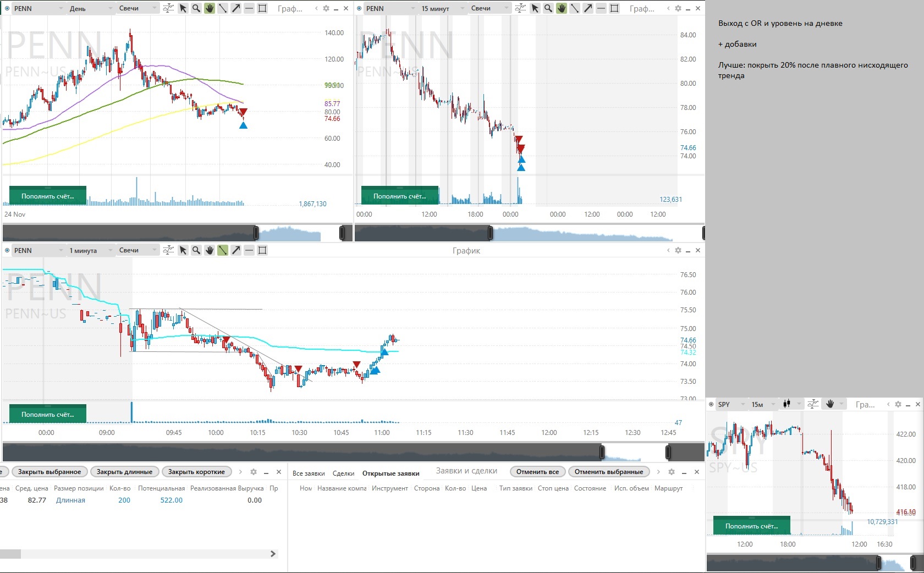This screenshot has width=924, height=573.
Task: Switch to Все заявки tab
Action: [309, 473]
